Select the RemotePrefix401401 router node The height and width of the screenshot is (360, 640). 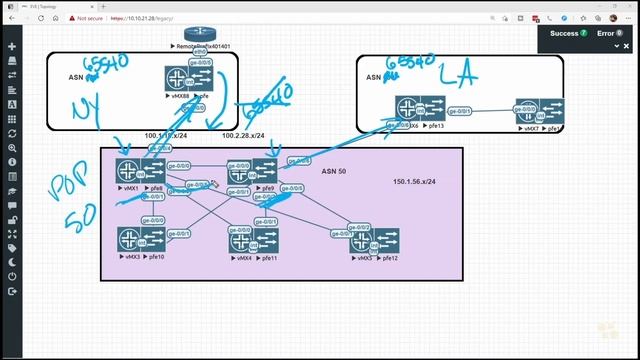200,34
